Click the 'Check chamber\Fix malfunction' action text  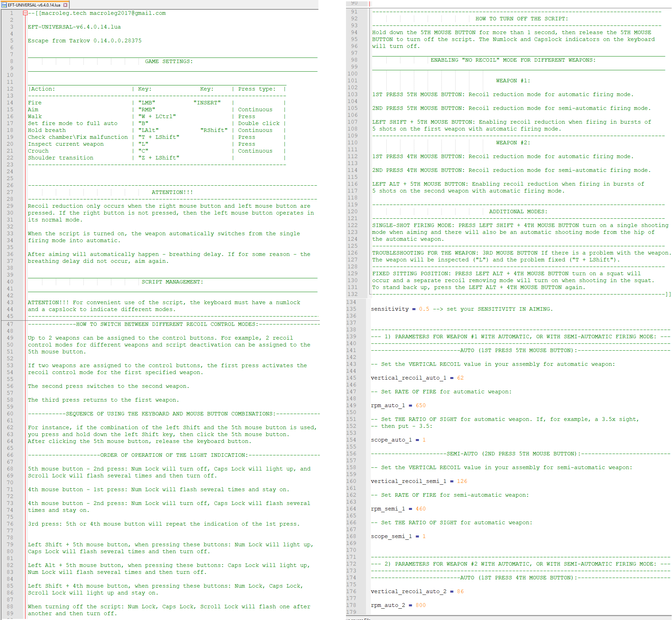coord(78,137)
